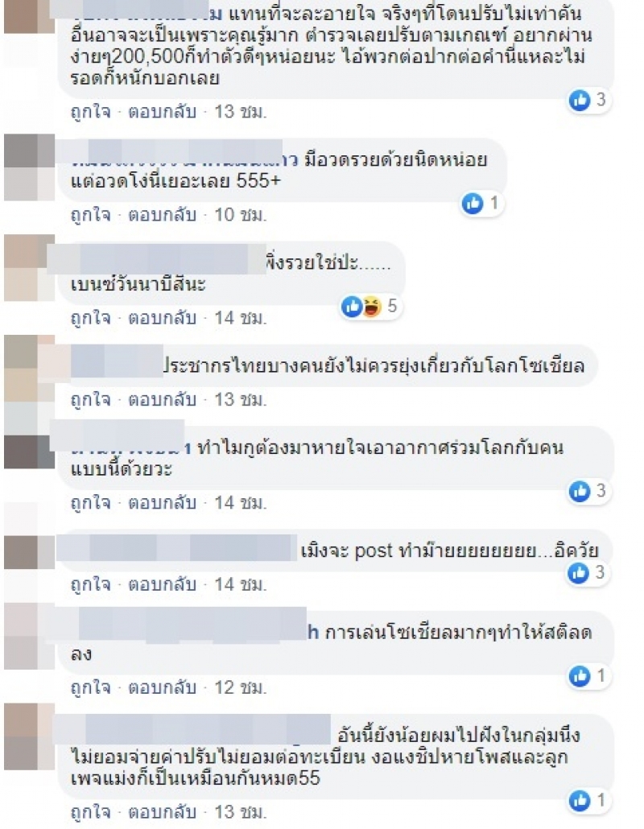Click ถูกใจ under the 555+ comment
644x829 pixels.
pyautogui.click(x=90, y=215)
